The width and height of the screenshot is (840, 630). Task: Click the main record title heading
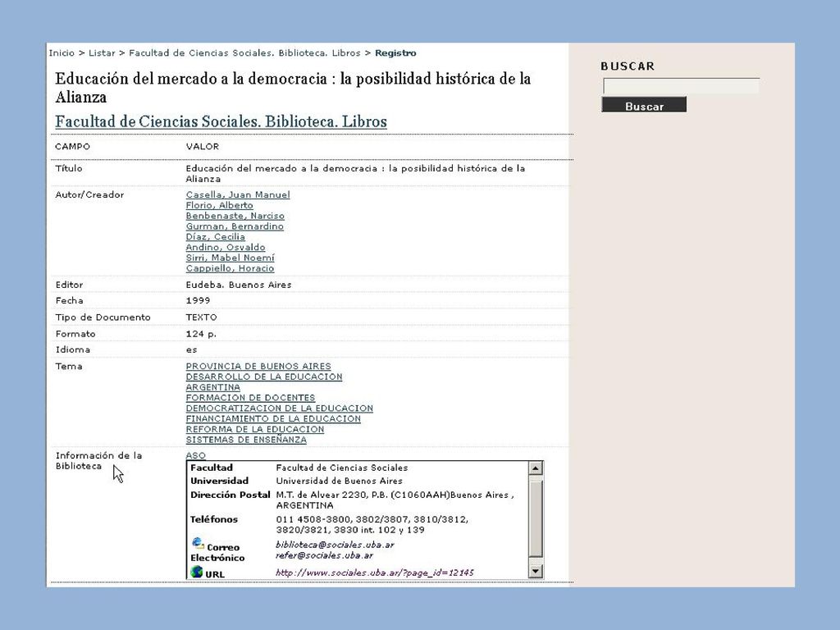tap(293, 88)
